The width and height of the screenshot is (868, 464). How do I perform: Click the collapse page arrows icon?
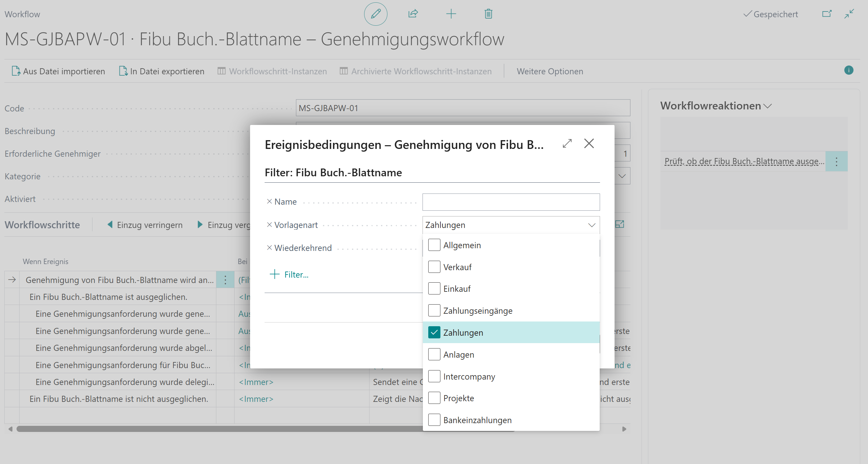tap(849, 14)
